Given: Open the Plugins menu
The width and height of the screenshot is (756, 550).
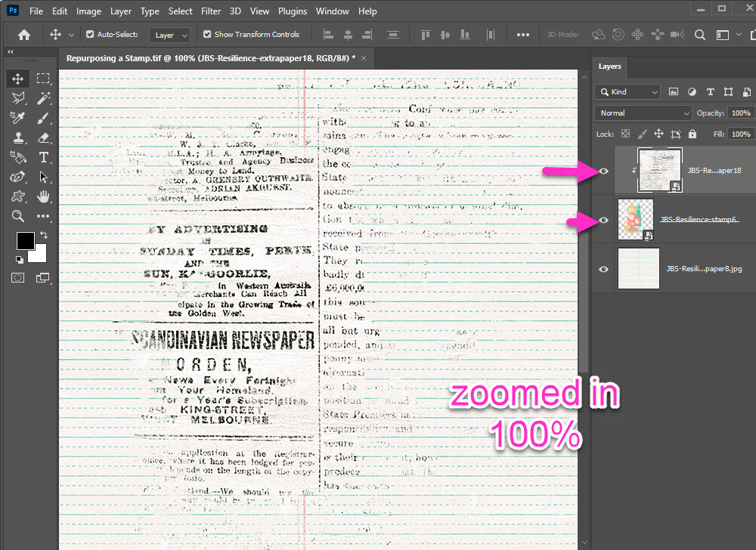Looking at the screenshot, I should coord(293,11).
